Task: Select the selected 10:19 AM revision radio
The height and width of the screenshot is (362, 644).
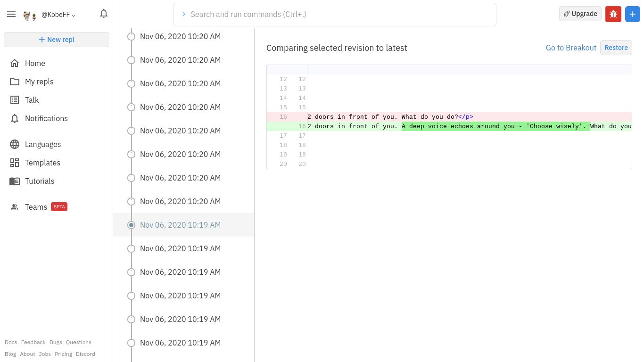Action: point(132,225)
